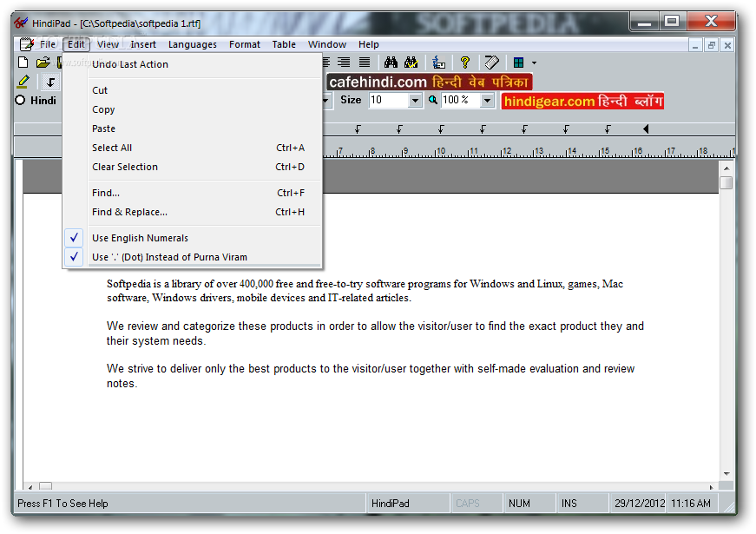
Task: Close the open Edit menu
Action: coord(76,44)
